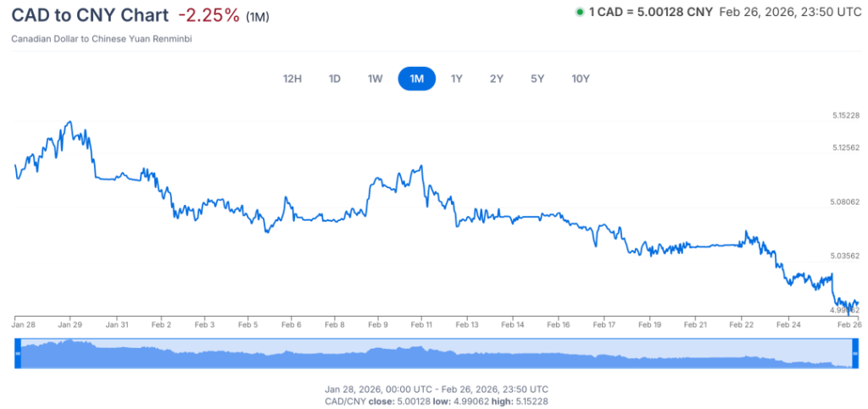The height and width of the screenshot is (409, 868).
Task: Click the mini overview chart in navigator
Action: (x=437, y=352)
